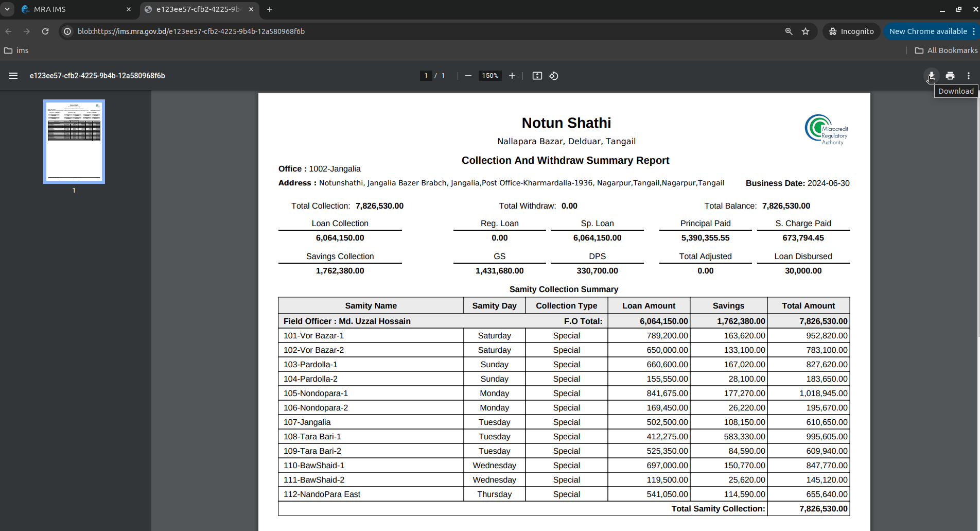Click the DPS value 330,700.00
The height and width of the screenshot is (531, 980).
pyautogui.click(x=597, y=270)
